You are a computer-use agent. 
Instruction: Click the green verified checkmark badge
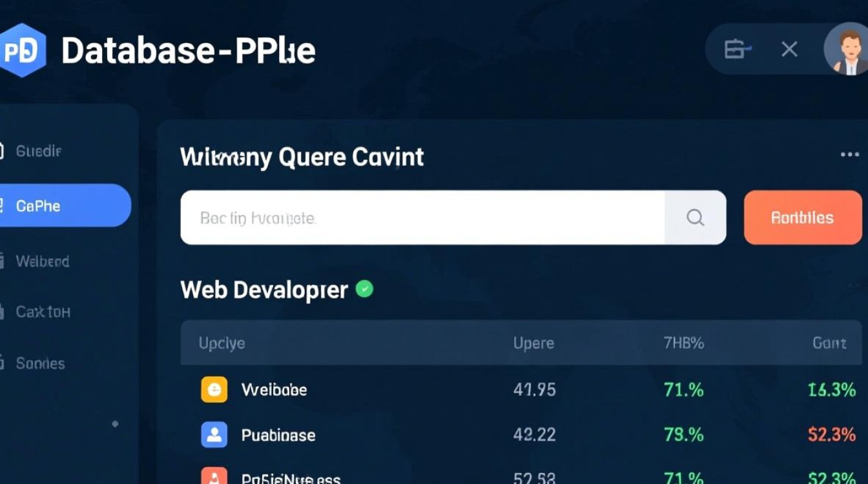pyautogui.click(x=365, y=289)
